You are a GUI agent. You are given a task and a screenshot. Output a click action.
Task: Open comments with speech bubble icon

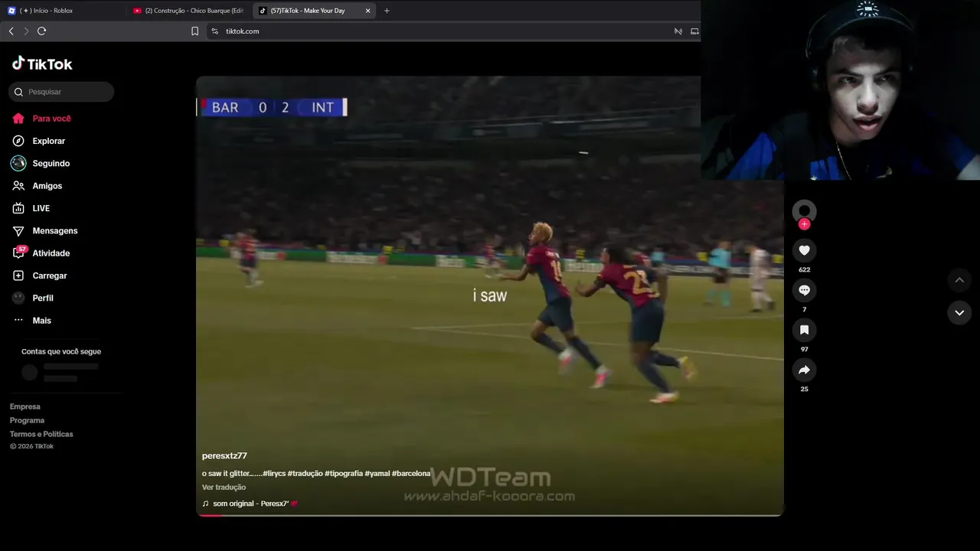click(804, 290)
